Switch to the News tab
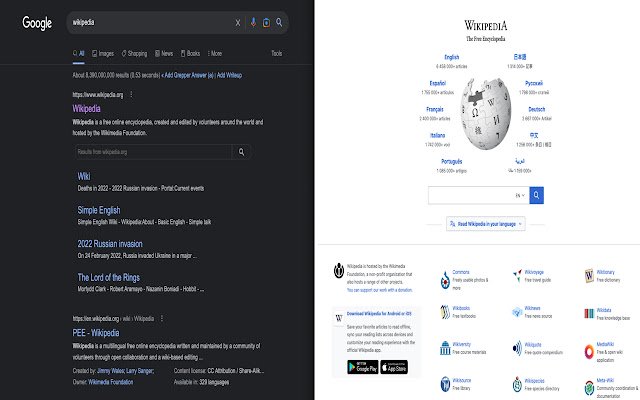The width and height of the screenshot is (640, 400). click(x=164, y=53)
